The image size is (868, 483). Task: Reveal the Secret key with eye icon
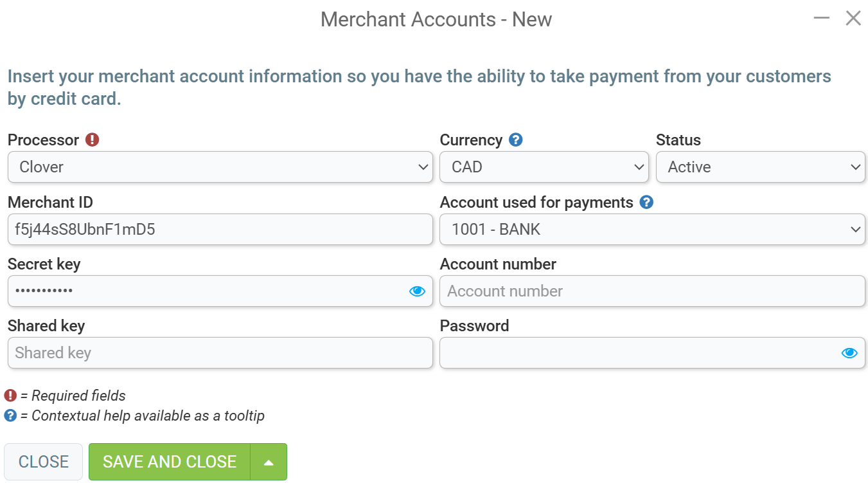(417, 291)
